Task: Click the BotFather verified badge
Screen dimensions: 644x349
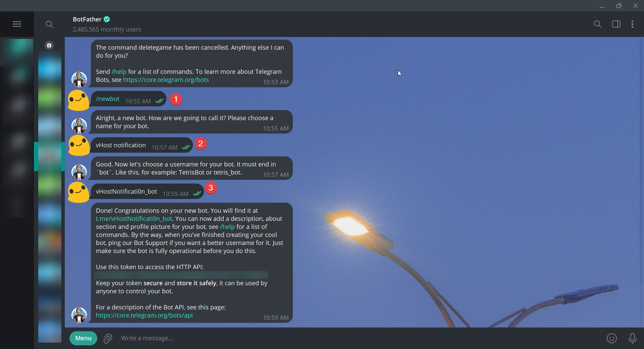Action: 107,19
